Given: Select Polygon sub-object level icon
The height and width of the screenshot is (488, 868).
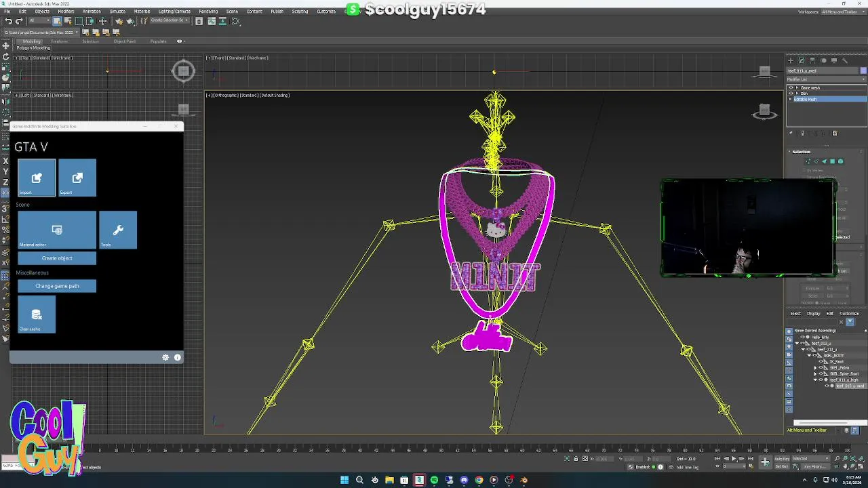Looking at the screenshot, I should [x=832, y=161].
